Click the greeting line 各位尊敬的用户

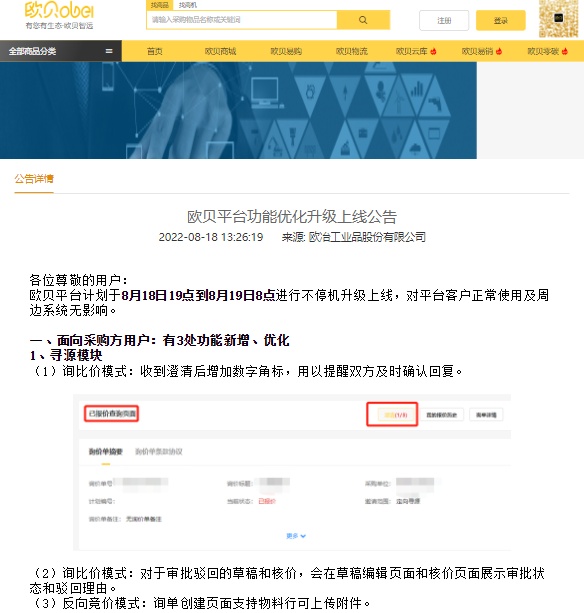(x=78, y=280)
